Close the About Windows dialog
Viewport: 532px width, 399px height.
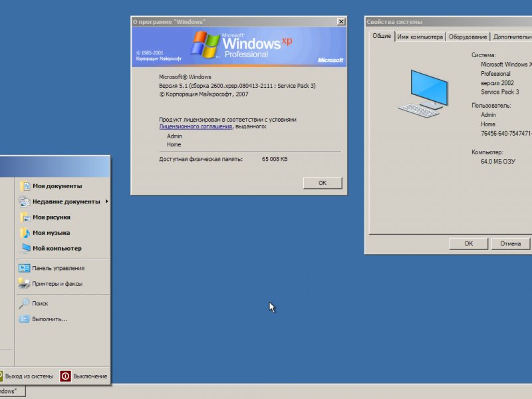(341, 22)
